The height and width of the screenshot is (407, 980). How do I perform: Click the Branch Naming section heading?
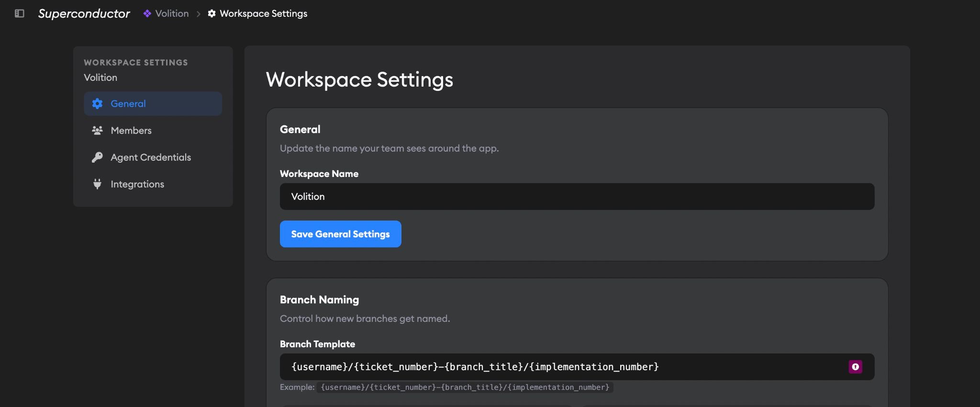point(319,300)
